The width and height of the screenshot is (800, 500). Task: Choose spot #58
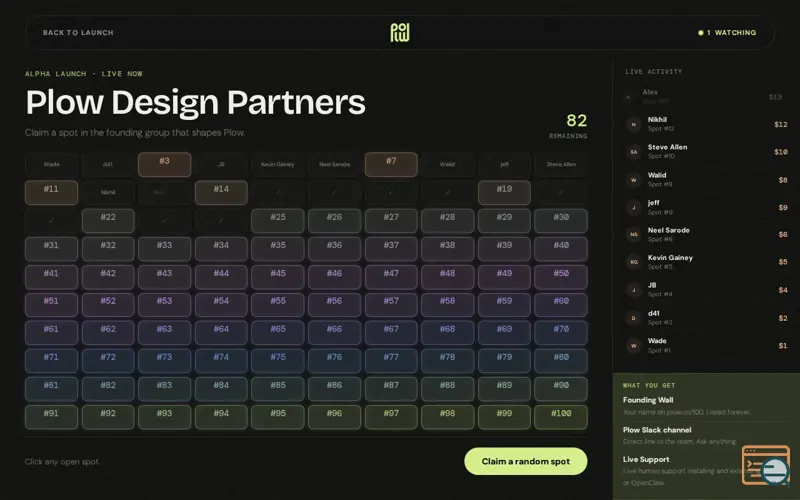coord(447,305)
